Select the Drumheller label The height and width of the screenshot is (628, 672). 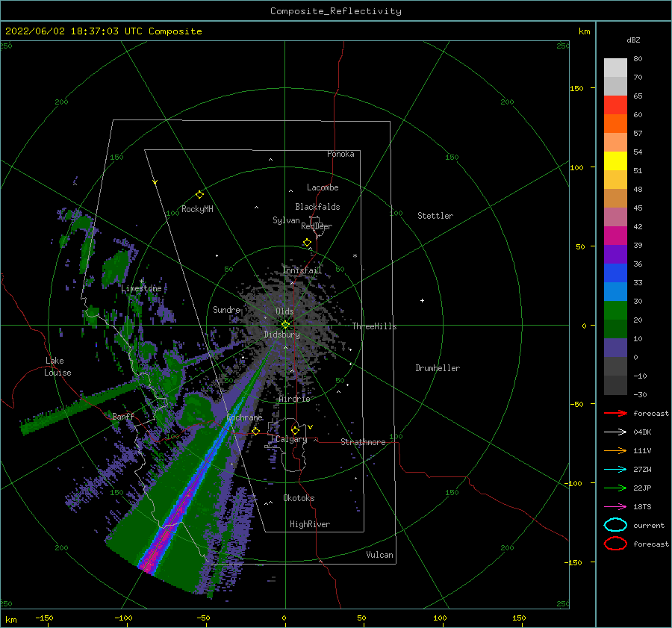[x=438, y=368]
